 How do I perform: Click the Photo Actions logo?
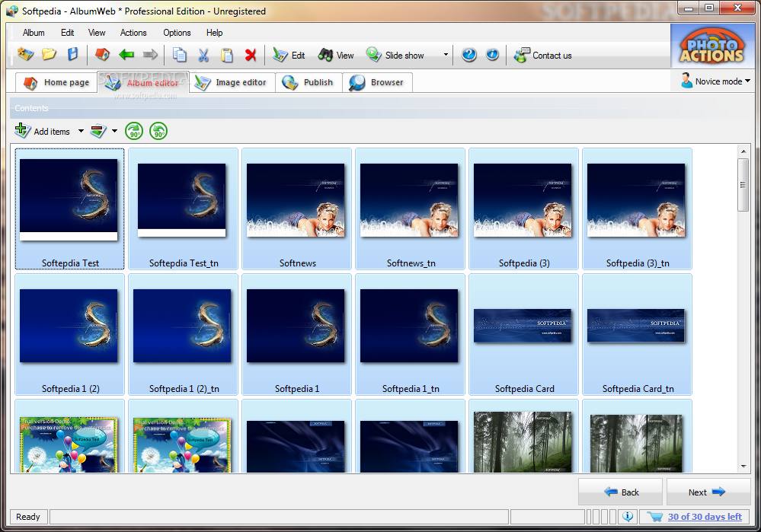tap(711, 46)
